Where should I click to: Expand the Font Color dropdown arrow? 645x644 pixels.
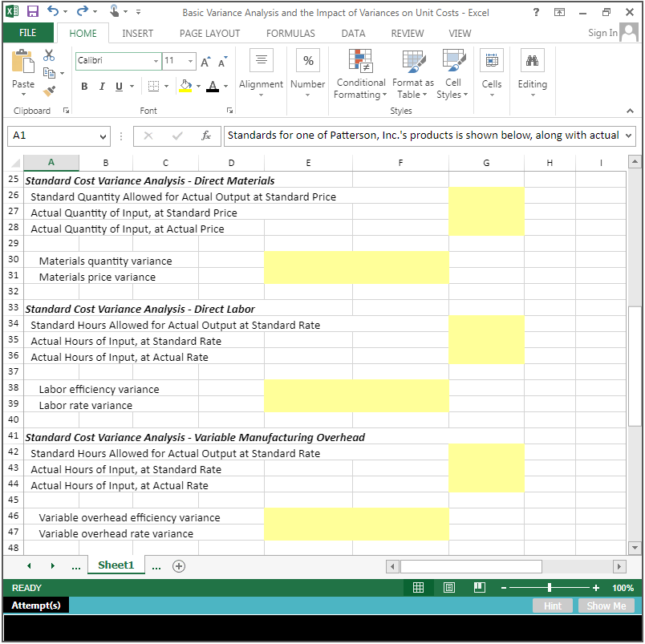(226, 87)
